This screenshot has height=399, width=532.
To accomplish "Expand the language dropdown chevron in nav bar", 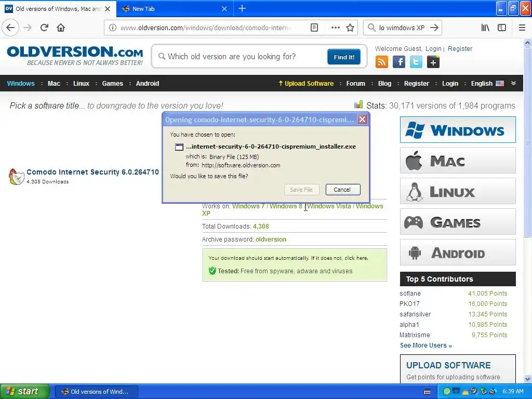I will (x=513, y=83).
